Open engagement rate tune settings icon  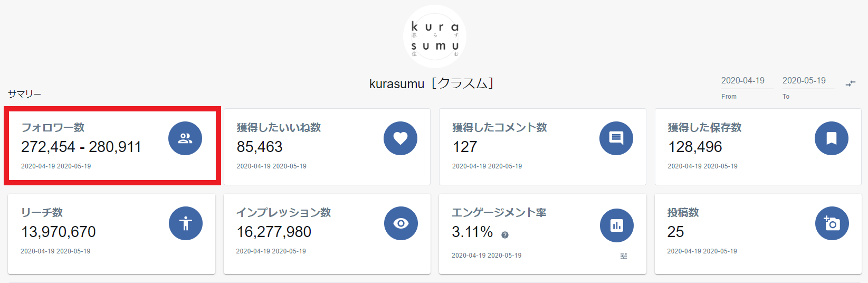[624, 256]
